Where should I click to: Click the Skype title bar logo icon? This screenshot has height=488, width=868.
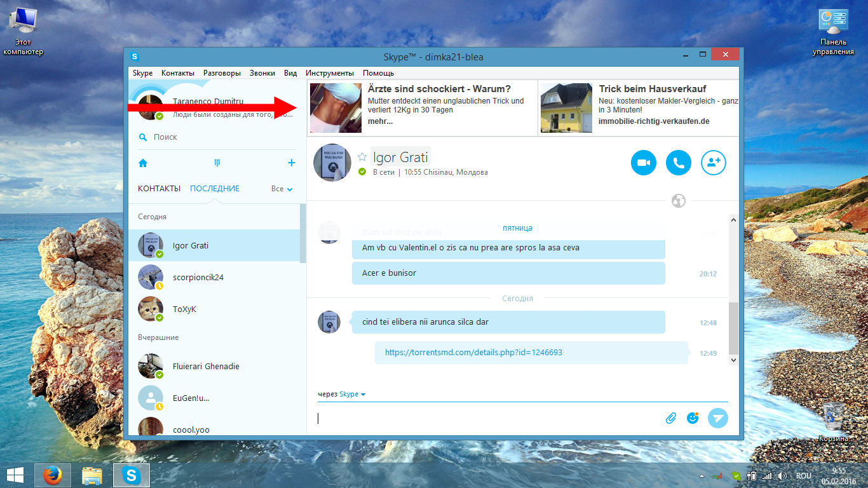tap(135, 57)
